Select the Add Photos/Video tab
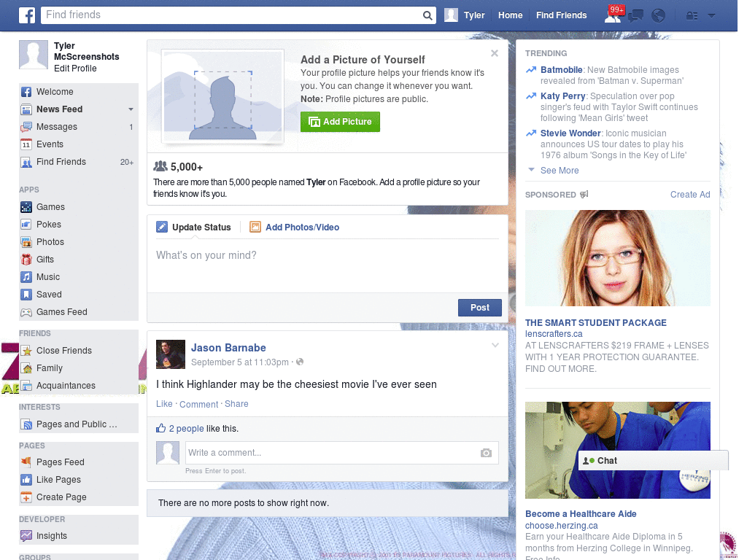This screenshot has height=560, width=747. click(295, 227)
